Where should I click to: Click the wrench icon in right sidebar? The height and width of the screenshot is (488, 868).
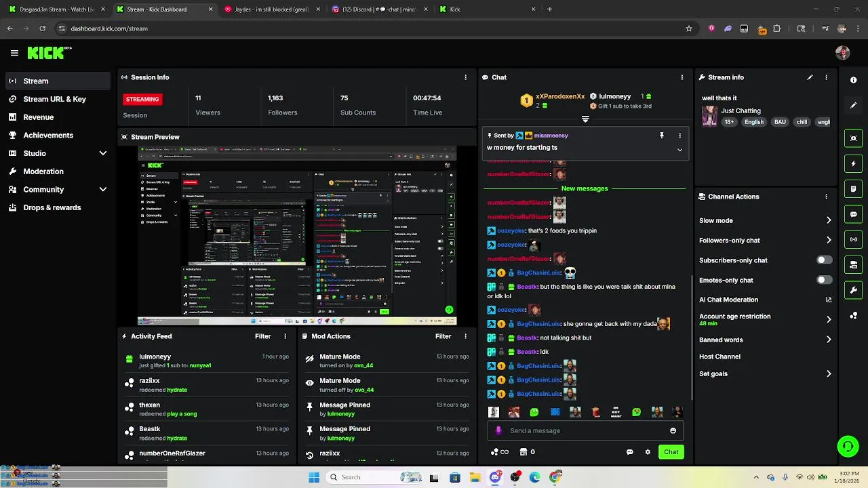point(854,290)
